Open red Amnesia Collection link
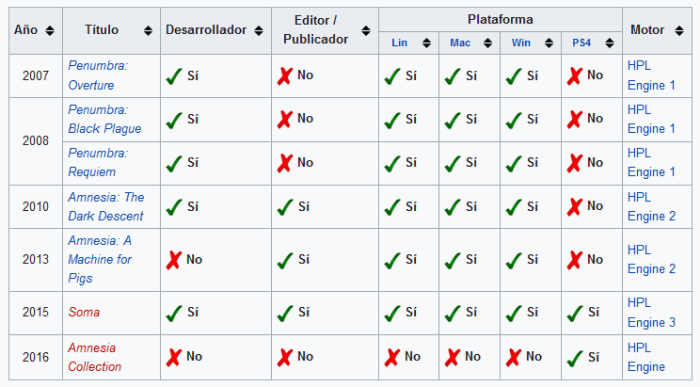Screen dimensions: 700x387 (x=95, y=357)
